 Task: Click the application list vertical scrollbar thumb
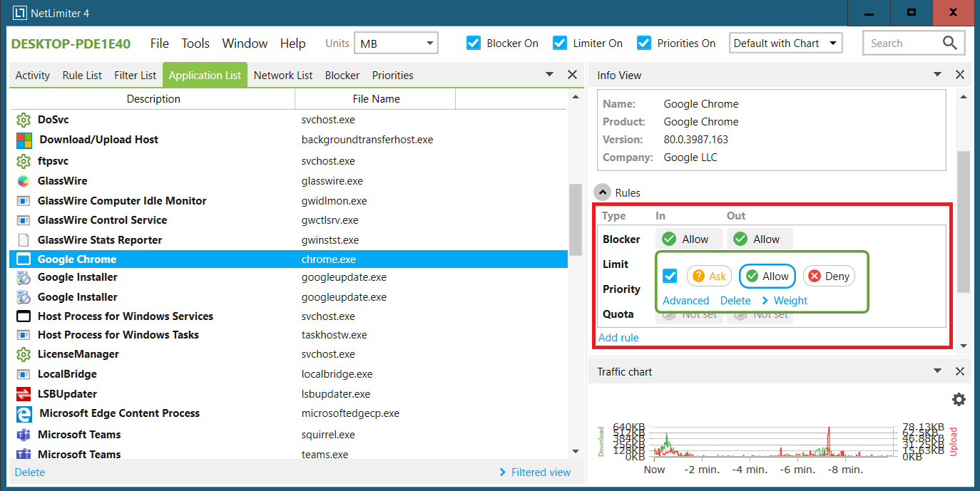coord(575,219)
